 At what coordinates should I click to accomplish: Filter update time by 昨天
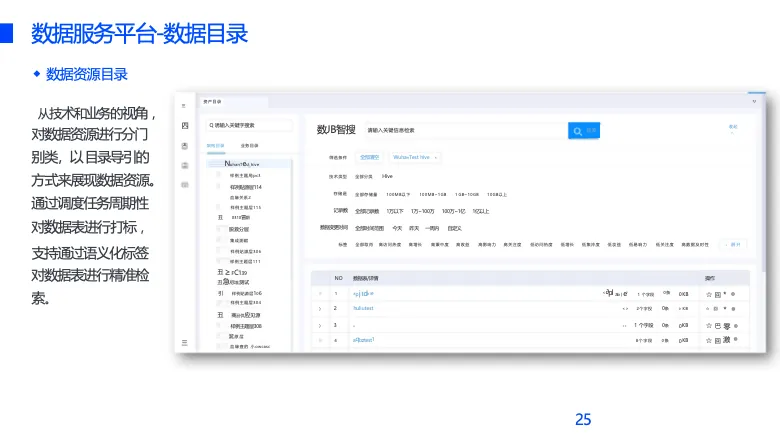(414, 228)
